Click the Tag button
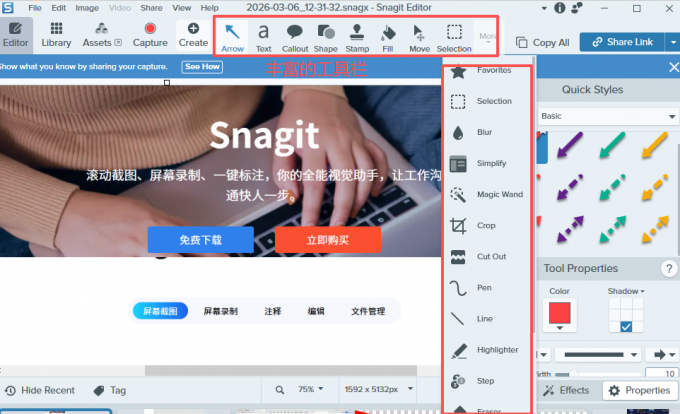Image resolution: width=680 pixels, height=414 pixels. click(110, 391)
